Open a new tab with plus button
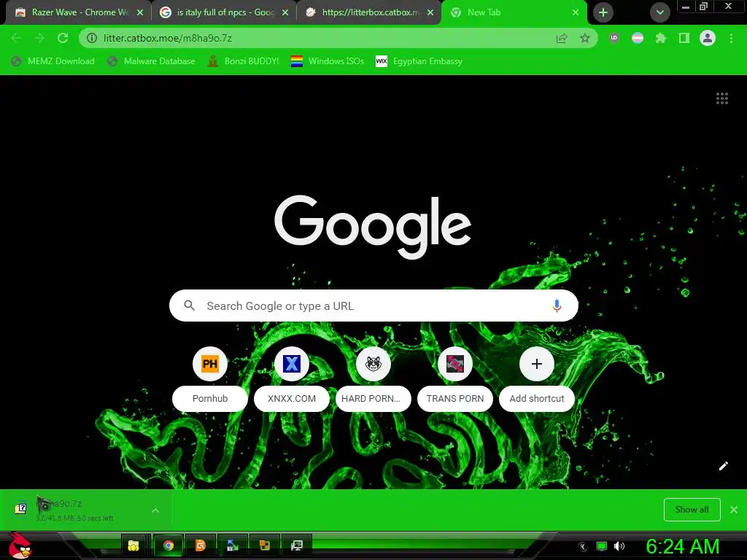Viewport: 747px width, 560px height. [x=603, y=12]
